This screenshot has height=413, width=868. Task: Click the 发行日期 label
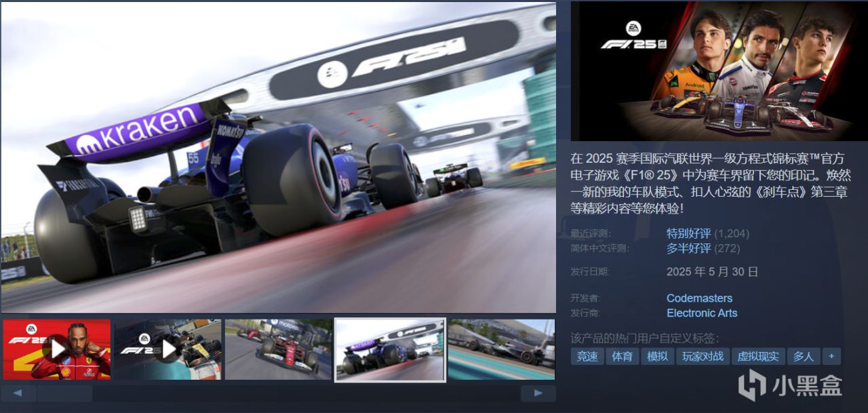[x=591, y=272]
